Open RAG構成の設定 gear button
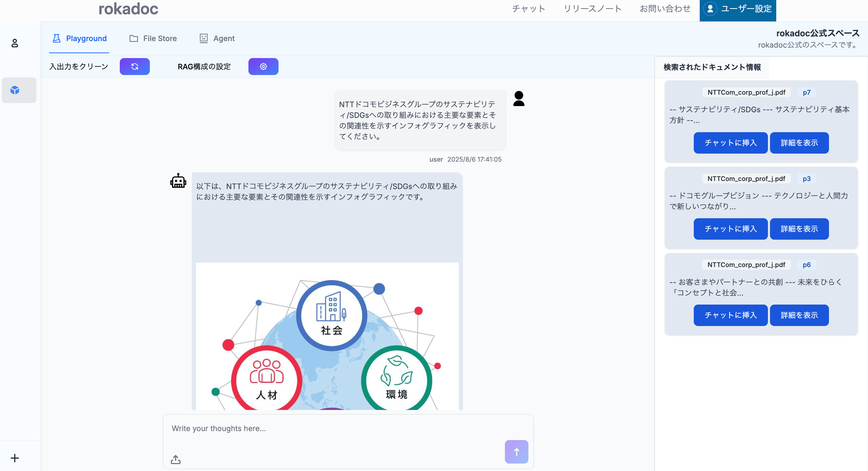This screenshot has height=471, width=868. [x=263, y=66]
